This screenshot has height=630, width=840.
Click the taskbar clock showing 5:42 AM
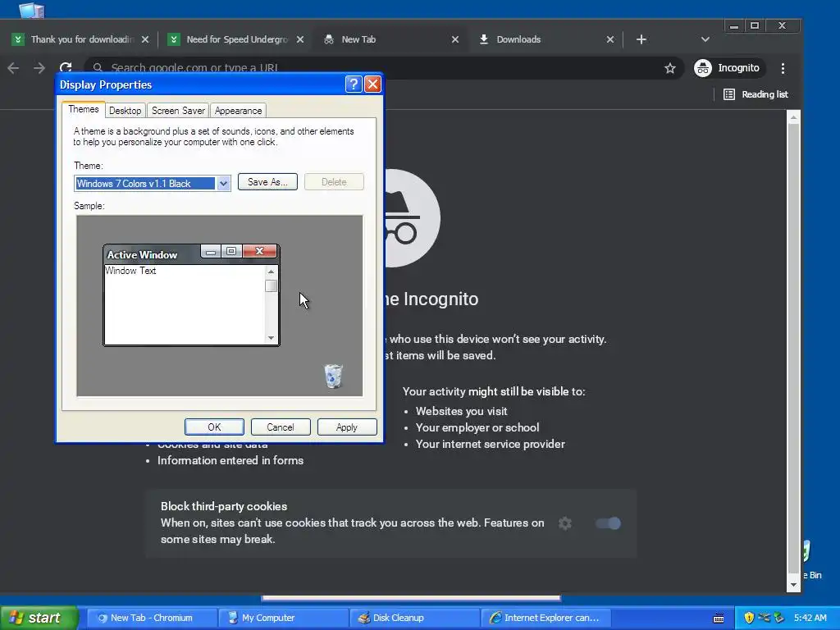[x=810, y=618]
